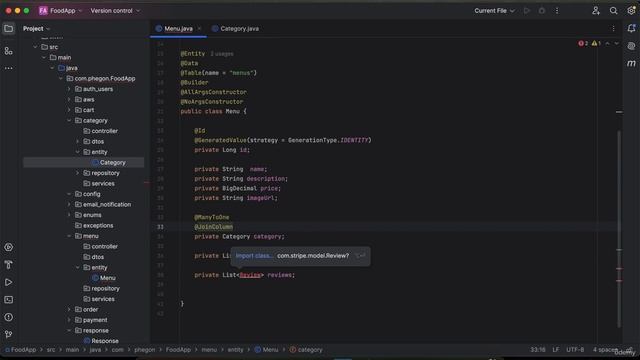This screenshot has height=360, width=640.
Task: Click the unresolved Review type
Action: click(x=250, y=275)
